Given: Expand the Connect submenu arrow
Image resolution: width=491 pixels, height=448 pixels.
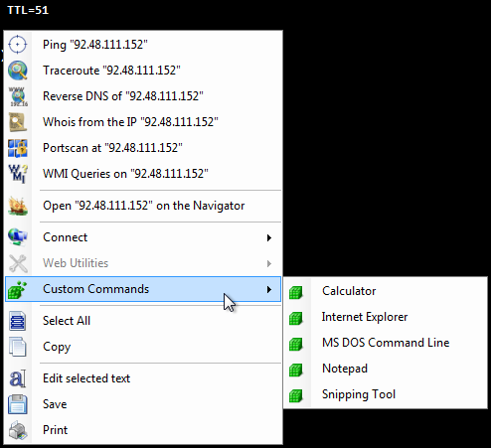Looking at the screenshot, I should click(x=269, y=237).
